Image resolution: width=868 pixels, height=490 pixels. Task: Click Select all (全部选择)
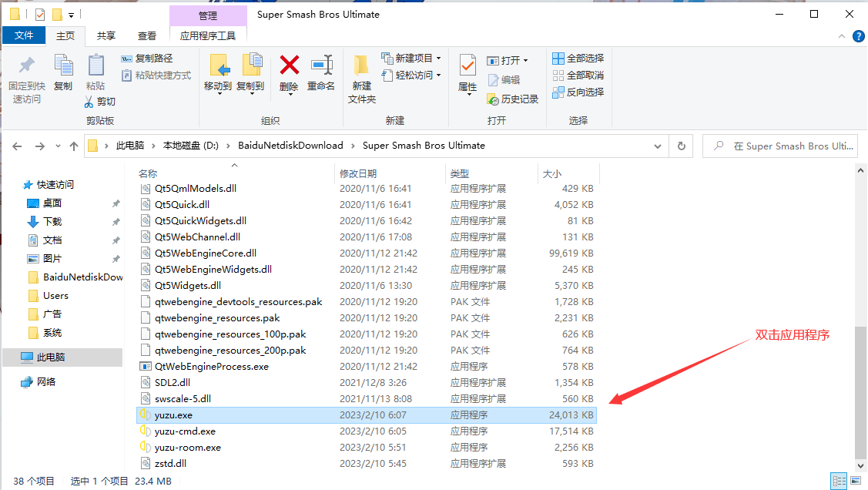click(x=578, y=58)
